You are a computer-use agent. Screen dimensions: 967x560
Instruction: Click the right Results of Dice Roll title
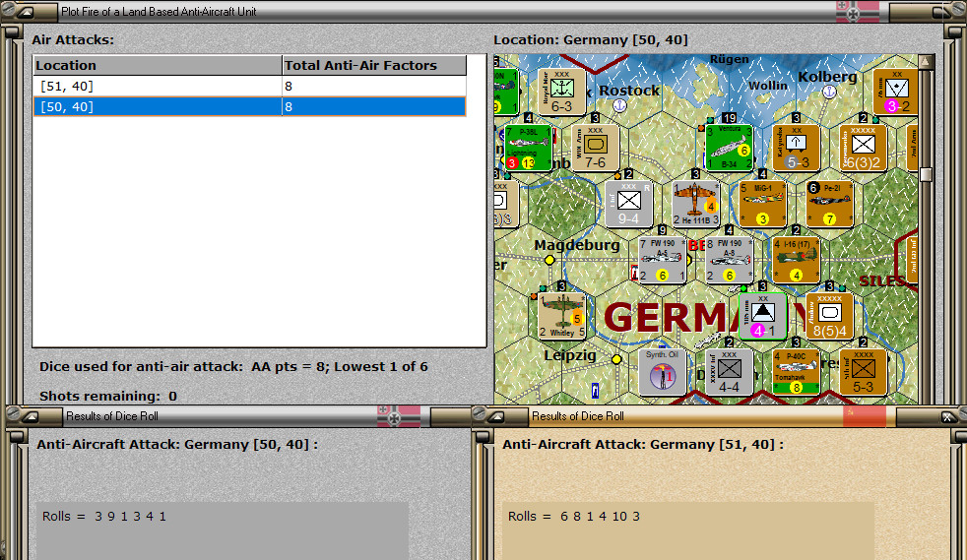(578, 416)
